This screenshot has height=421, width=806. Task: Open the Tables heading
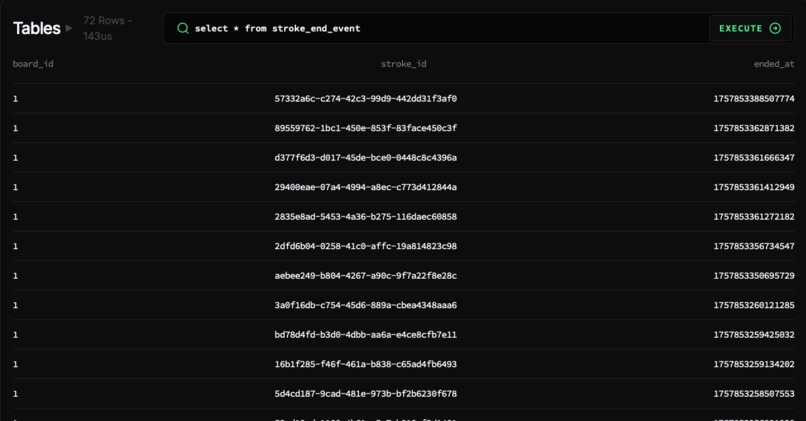coord(36,28)
